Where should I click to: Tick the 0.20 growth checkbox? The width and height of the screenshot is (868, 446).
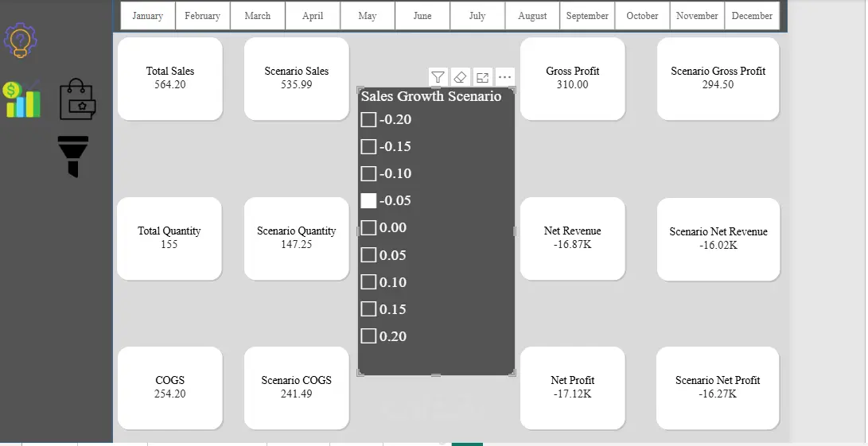[x=368, y=335]
